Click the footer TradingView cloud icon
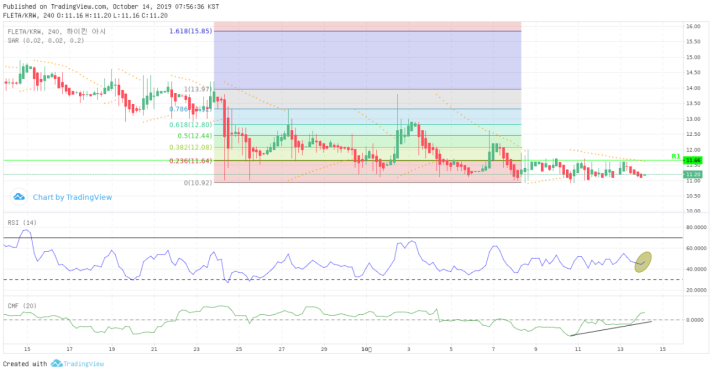 56,364
